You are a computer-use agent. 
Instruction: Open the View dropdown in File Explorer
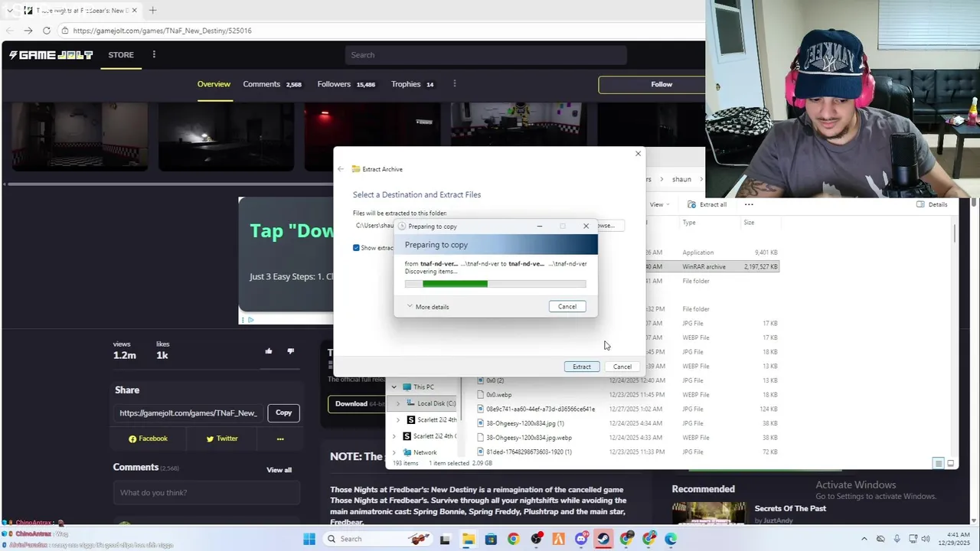(x=659, y=204)
